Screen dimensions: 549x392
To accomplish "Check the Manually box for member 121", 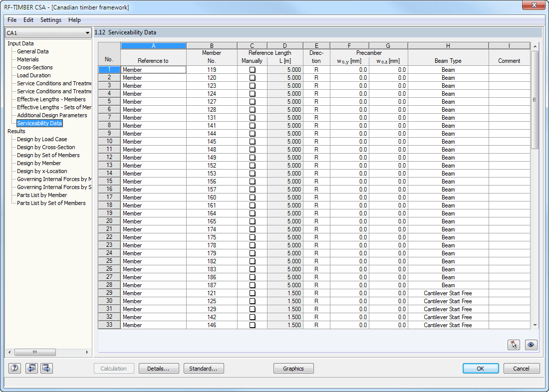I will tap(252, 293).
